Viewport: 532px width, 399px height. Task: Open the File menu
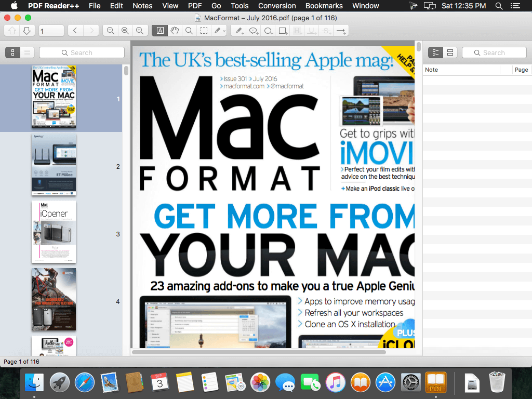click(x=95, y=6)
